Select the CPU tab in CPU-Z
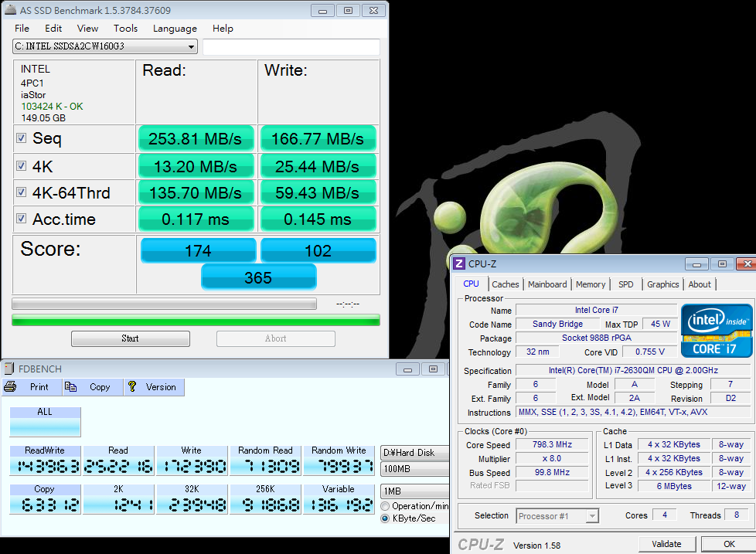Viewport: 756px width, 554px height. [x=471, y=284]
